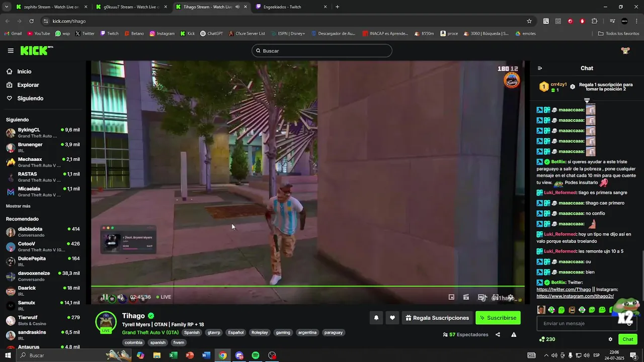The image size is (644, 362).
Task: Follow Tihago with heart button
Action: click(392, 318)
